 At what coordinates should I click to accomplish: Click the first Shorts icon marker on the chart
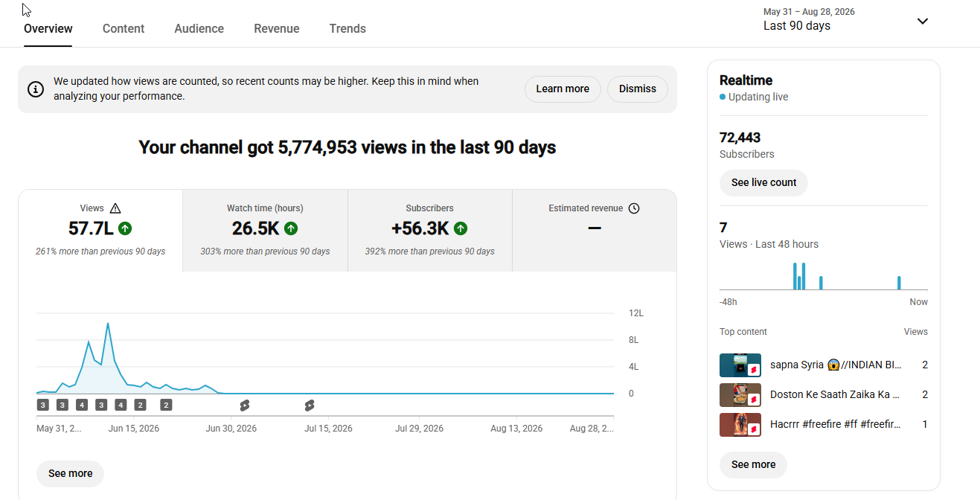244,406
